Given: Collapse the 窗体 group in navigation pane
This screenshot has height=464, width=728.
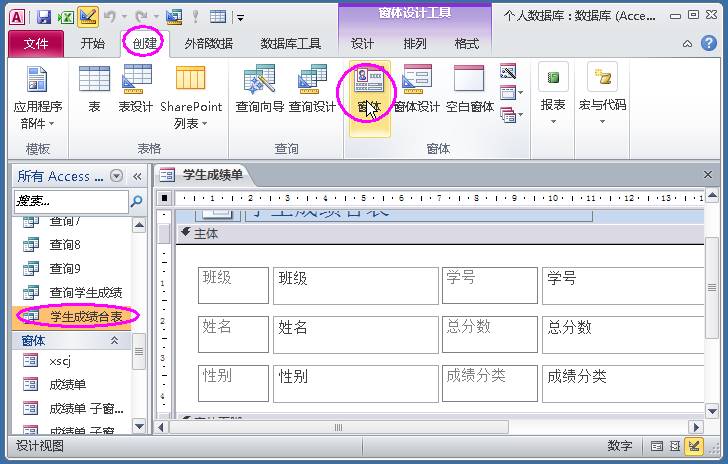Looking at the screenshot, I should pos(114,340).
